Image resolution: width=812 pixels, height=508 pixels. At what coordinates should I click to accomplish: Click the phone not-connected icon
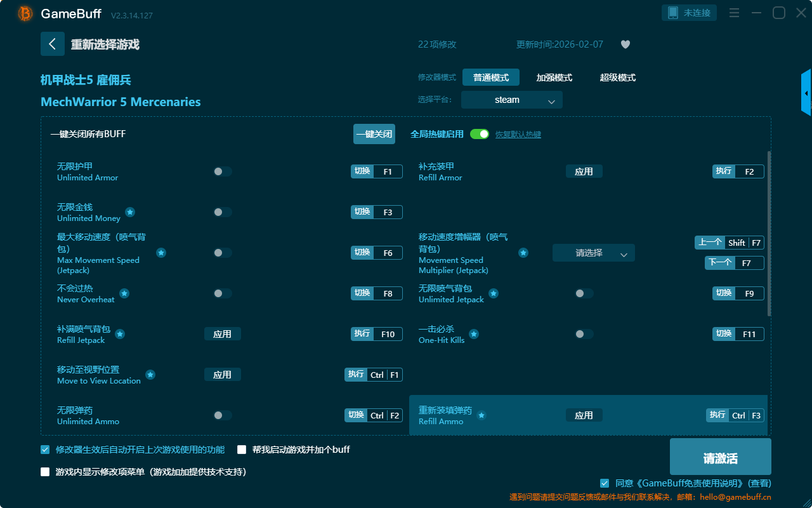(672, 13)
